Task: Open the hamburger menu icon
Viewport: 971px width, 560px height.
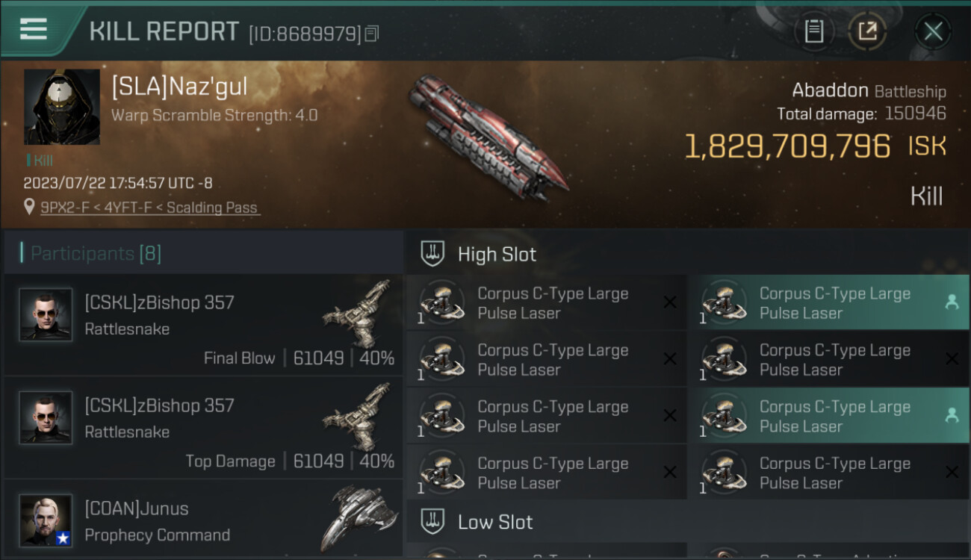Action: (x=34, y=29)
